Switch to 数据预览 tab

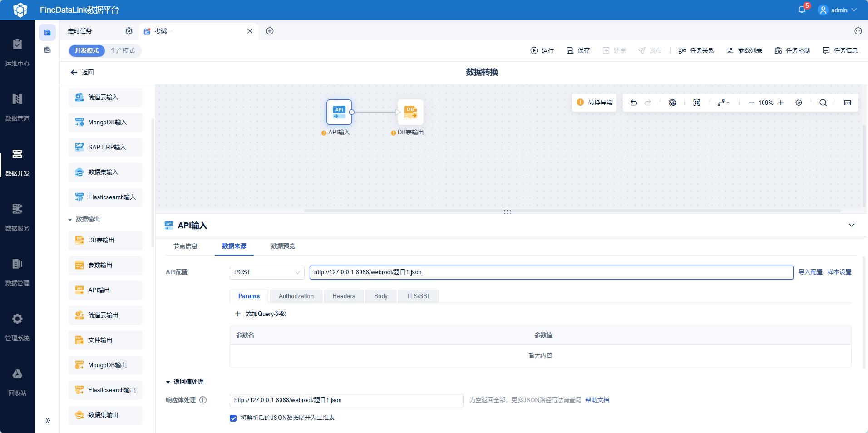coord(283,246)
